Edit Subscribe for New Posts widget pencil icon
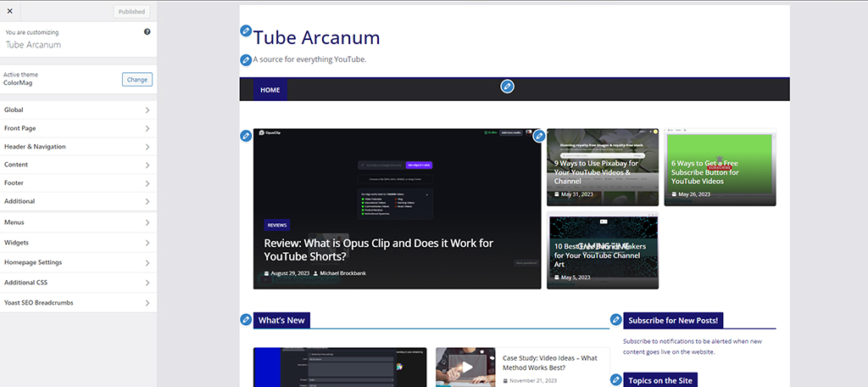 click(x=616, y=319)
